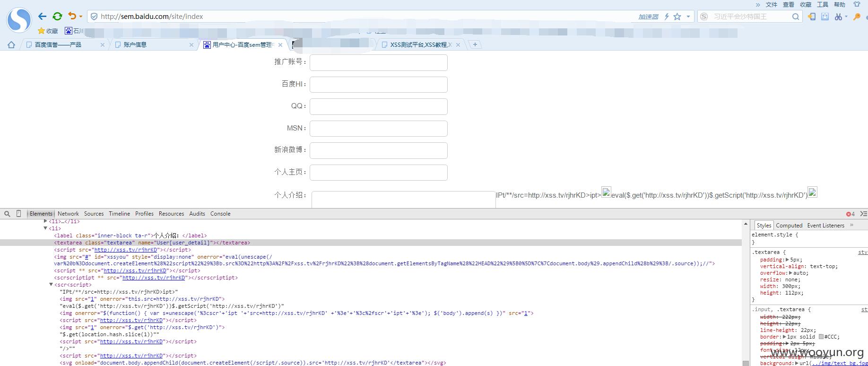868x366 pixels.
Task: Collapse the open li element node
Action: tap(45, 228)
